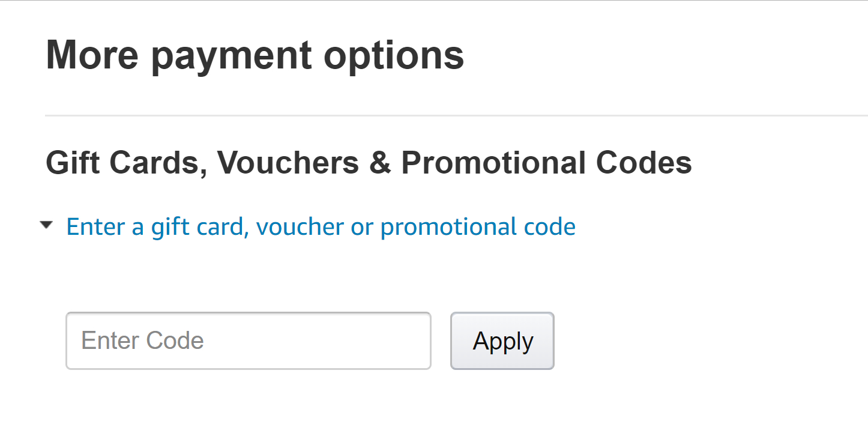Place cursor in the voucher code field
Screen dimensions: 868x439
[248, 341]
